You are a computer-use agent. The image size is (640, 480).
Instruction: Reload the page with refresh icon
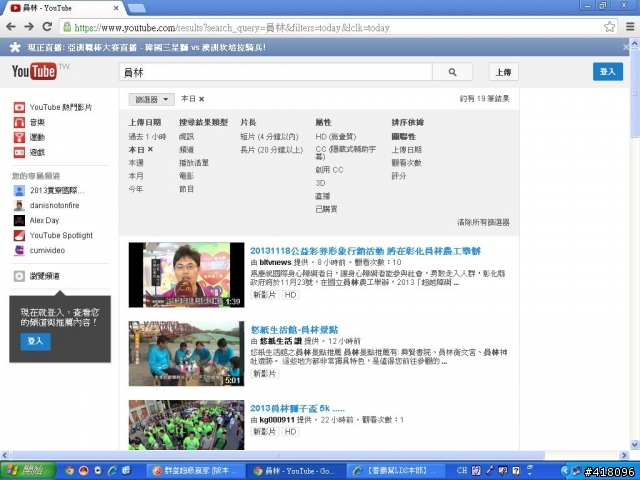[x=47, y=27]
